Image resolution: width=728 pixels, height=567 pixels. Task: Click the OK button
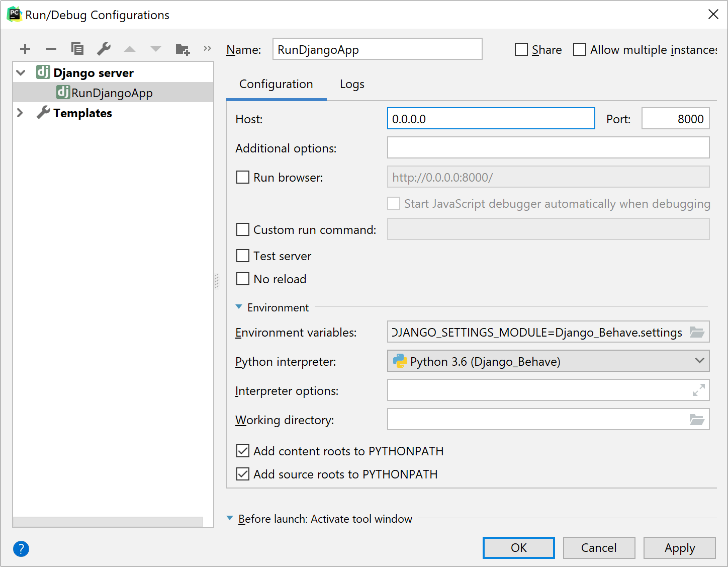tap(519, 548)
